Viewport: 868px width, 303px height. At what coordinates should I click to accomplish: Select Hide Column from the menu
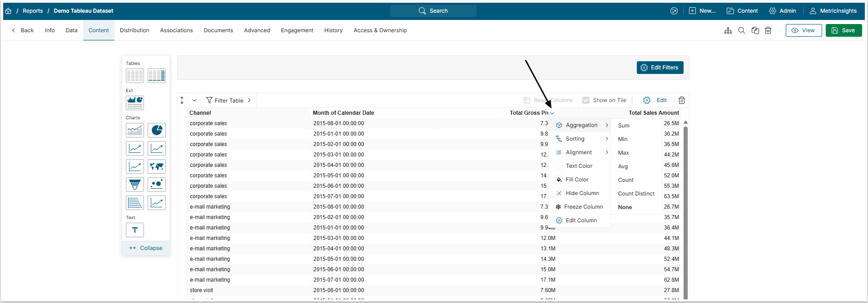(582, 193)
